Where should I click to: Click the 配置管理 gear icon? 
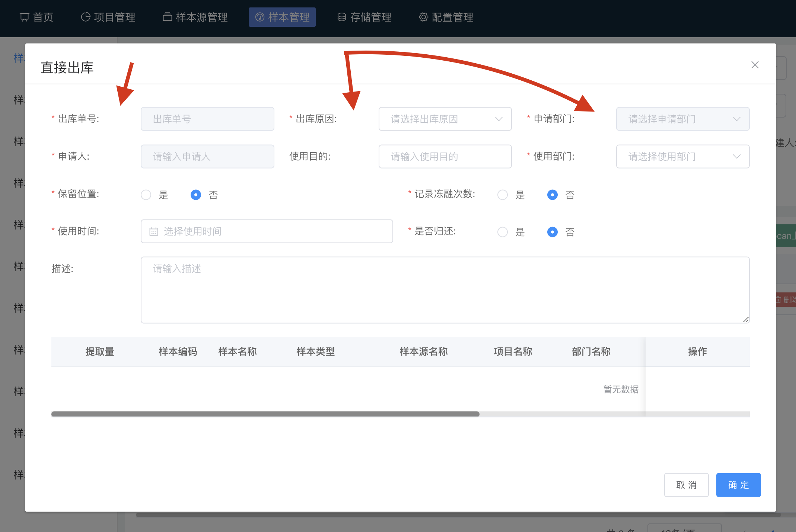[423, 17]
